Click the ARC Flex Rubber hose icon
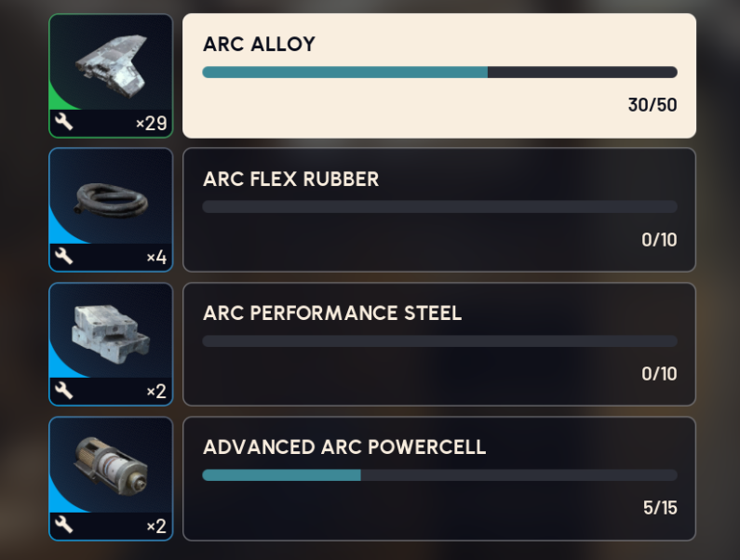Screen dimensions: 740x560 pos(111,197)
